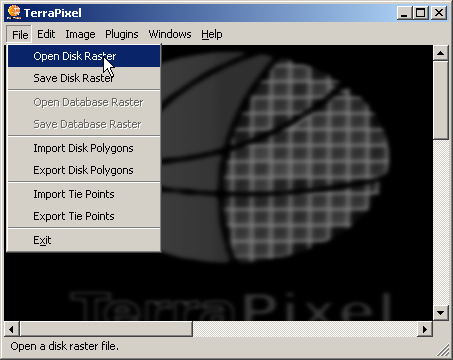Open the Plugins menu

coord(122,34)
